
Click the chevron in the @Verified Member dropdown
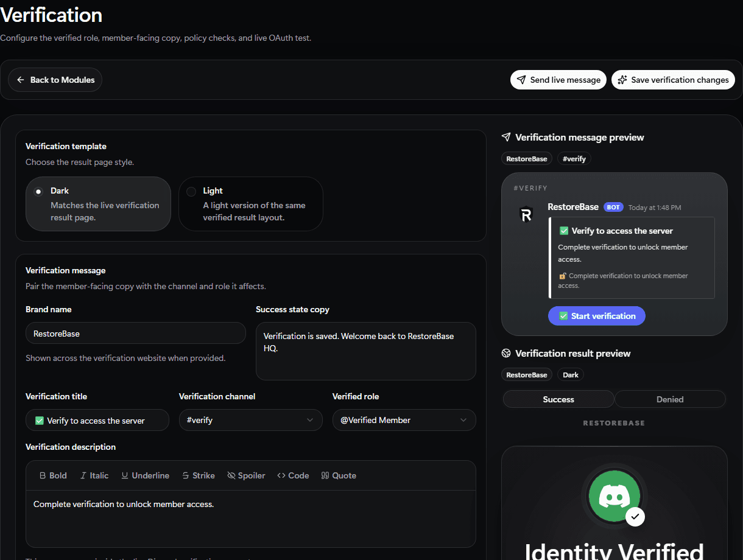click(x=463, y=420)
